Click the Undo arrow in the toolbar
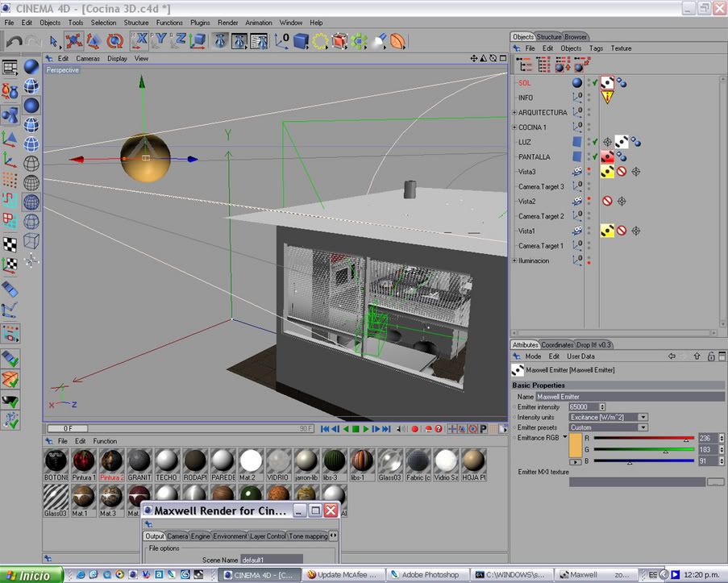The height and width of the screenshot is (583, 728). click(x=14, y=42)
